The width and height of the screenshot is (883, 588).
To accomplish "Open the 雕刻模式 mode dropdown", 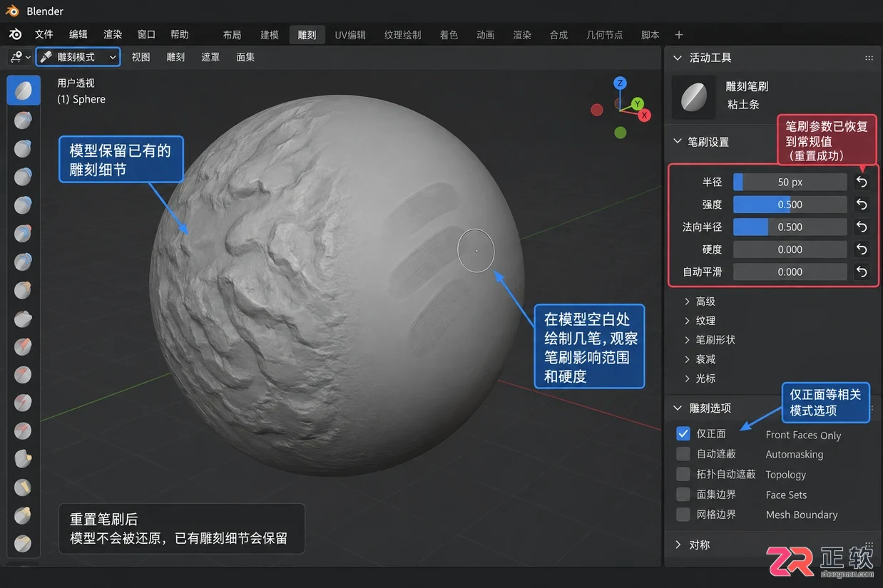I will click(78, 57).
